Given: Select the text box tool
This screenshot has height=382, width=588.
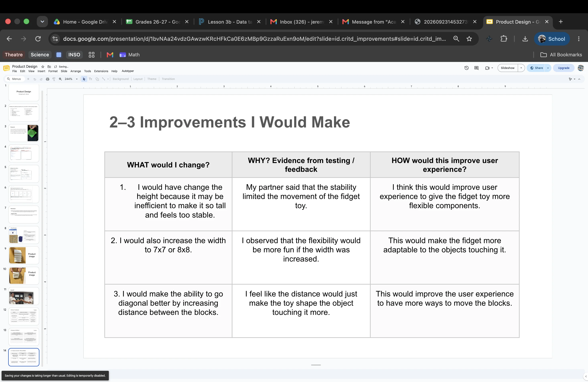Looking at the screenshot, I should pos(90,79).
